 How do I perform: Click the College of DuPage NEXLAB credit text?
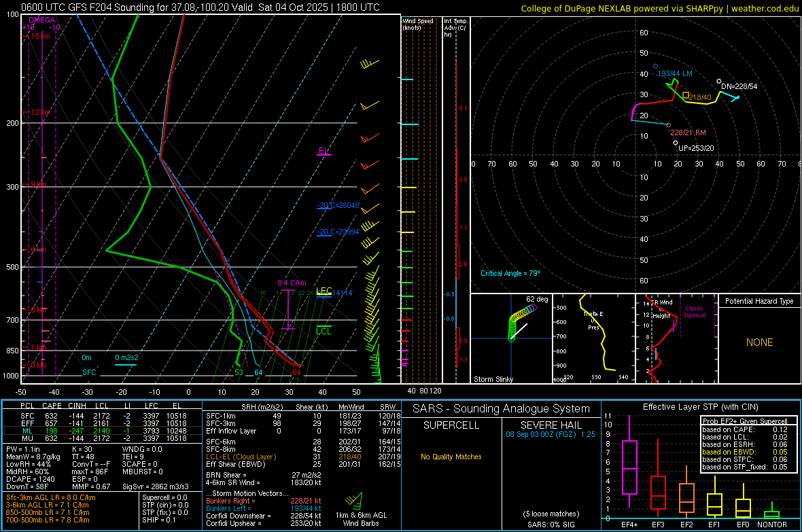(659, 8)
